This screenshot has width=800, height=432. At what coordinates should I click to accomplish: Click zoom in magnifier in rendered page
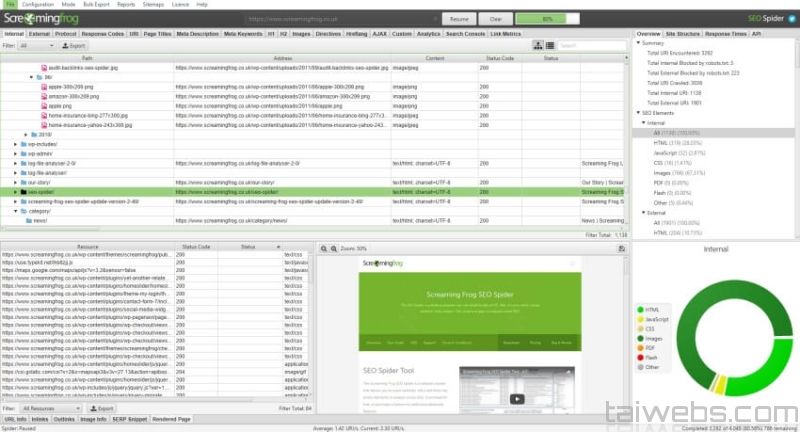pos(323,248)
